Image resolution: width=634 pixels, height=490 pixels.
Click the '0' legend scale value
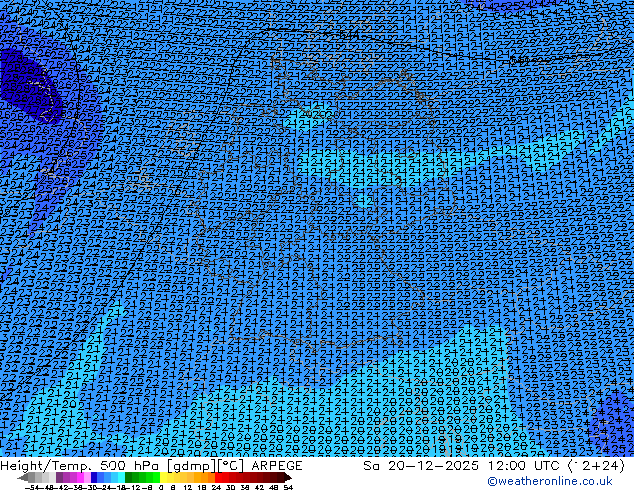[161, 487]
